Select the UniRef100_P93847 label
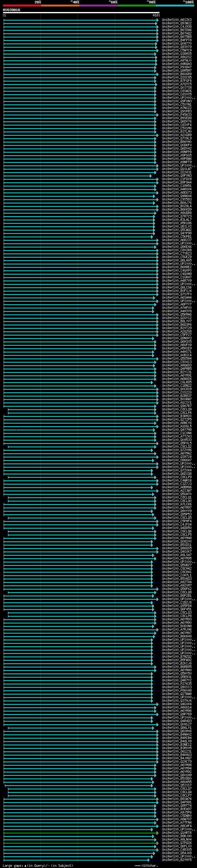Viewport: 197px width, 868px height. coord(177,67)
